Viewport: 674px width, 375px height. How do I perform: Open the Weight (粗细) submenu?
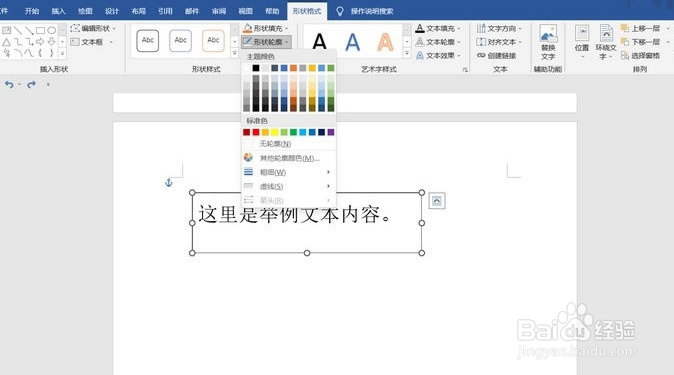coord(288,172)
